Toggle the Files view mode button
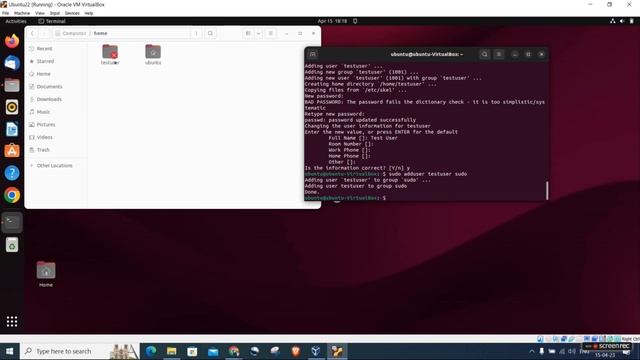 248,33
